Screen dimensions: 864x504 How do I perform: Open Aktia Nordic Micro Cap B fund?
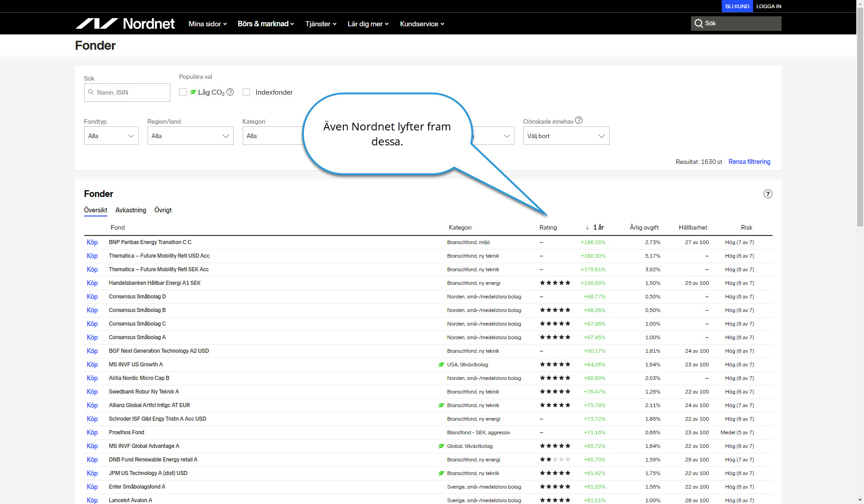pos(139,378)
